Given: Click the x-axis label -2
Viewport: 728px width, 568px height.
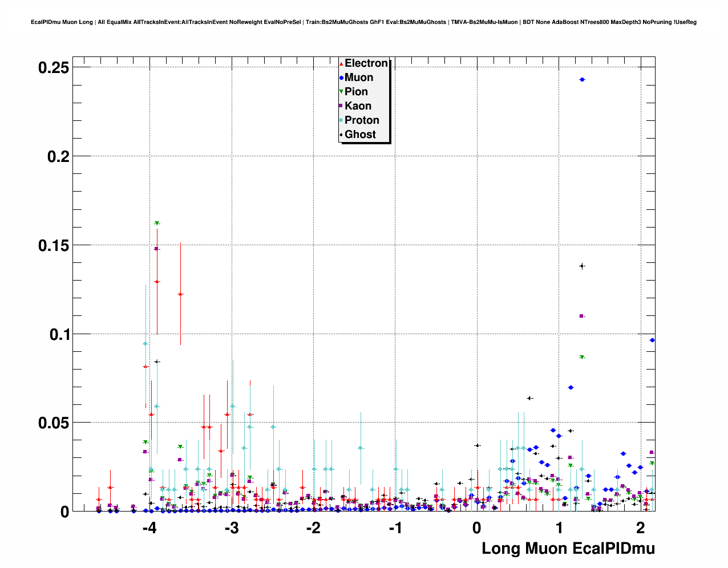Looking at the screenshot, I should [313, 528].
